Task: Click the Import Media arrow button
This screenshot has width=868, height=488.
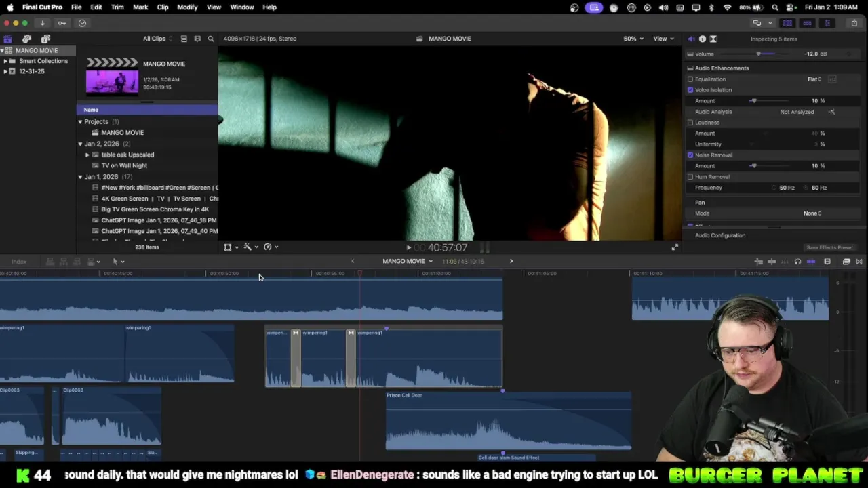Action: pyautogui.click(x=42, y=23)
